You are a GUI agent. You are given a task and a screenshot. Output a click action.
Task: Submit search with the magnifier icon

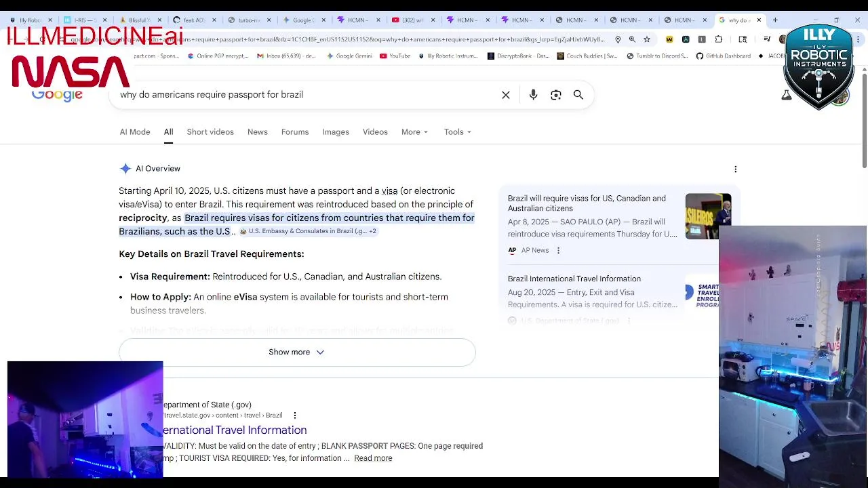[x=578, y=95]
